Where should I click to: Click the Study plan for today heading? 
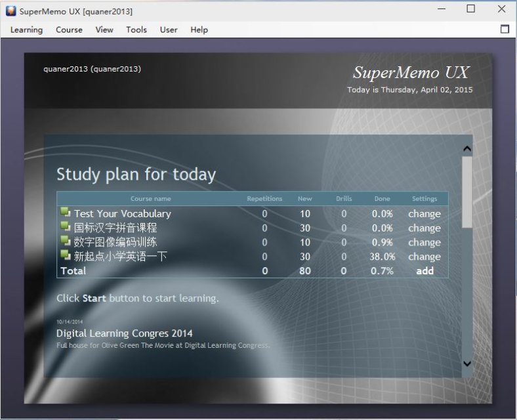[x=136, y=175]
